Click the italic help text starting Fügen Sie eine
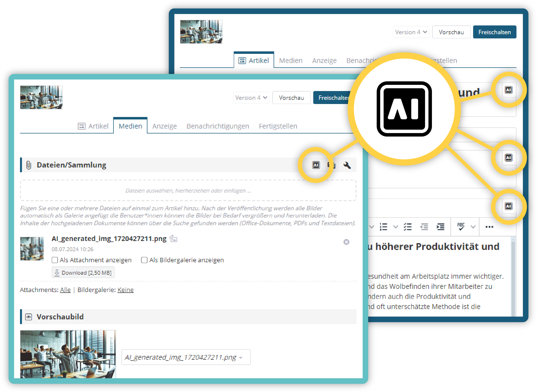This screenshot has height=392, width=537. pyautogui.click(x=188, y=216)
